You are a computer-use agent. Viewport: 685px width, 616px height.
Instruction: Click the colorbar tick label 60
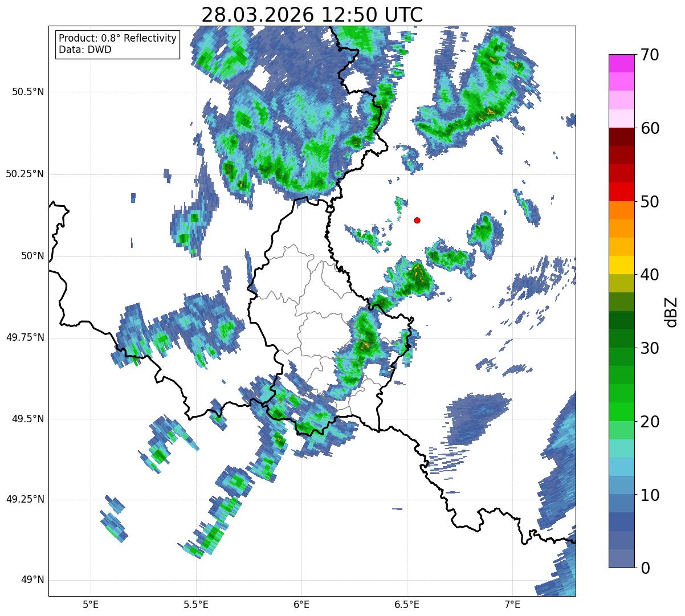pos(650,128)
